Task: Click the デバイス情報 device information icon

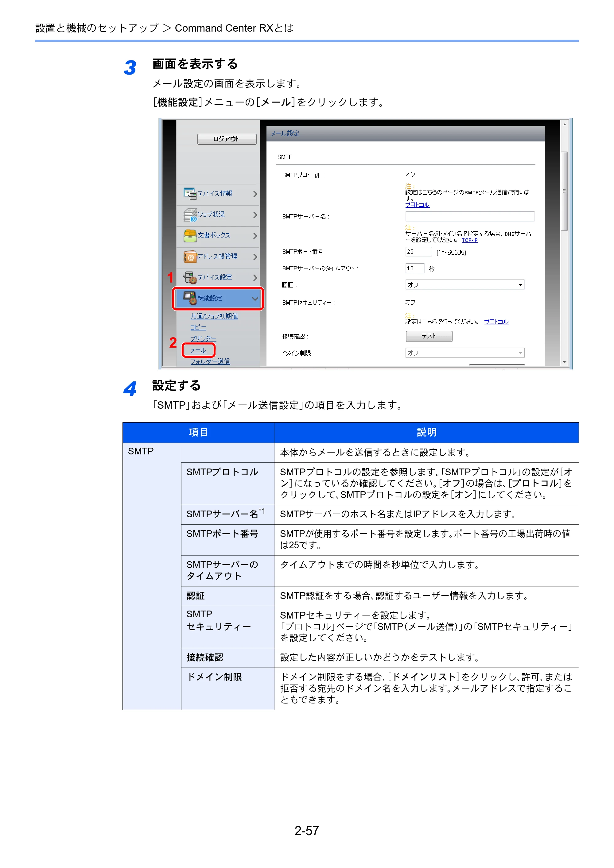Action: click(189, 194)
